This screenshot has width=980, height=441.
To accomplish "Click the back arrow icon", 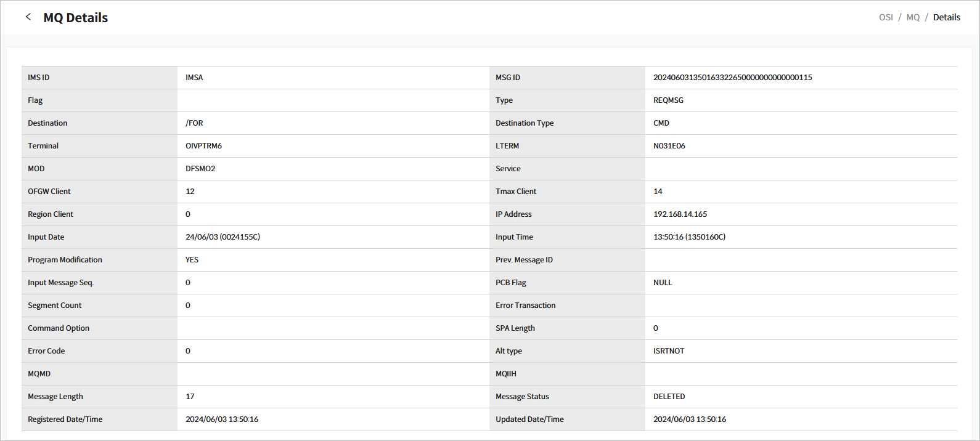I will coord(28,17).
